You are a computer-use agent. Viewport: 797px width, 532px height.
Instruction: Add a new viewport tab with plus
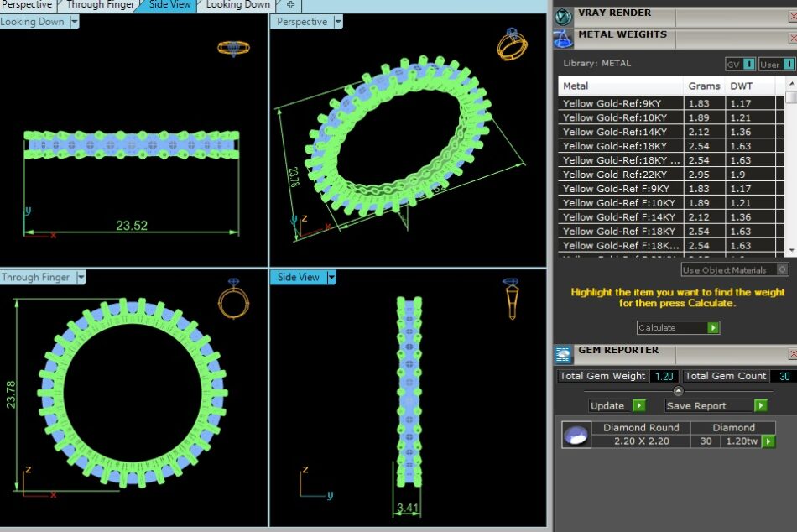(290, 5)
